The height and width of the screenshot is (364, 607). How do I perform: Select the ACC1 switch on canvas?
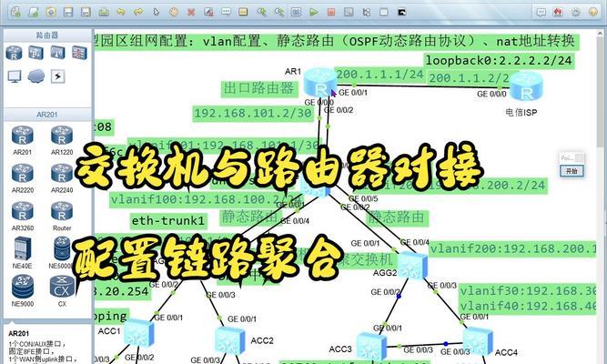[x=139, y=332]
